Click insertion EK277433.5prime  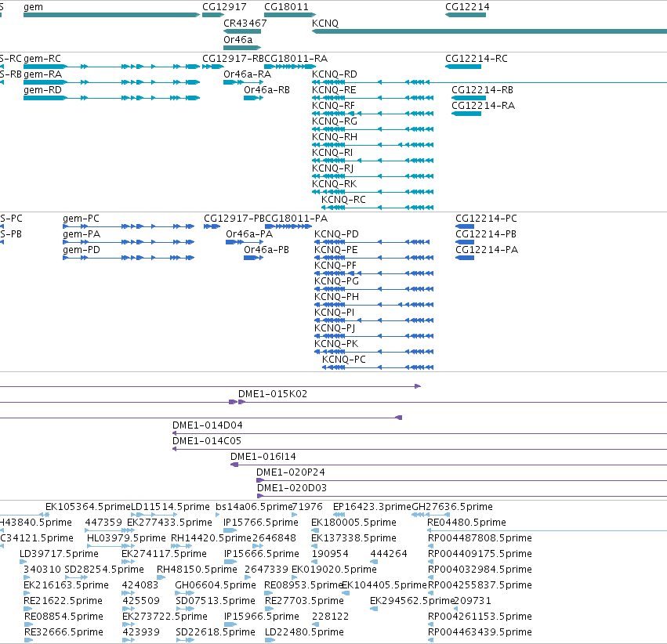169,523
